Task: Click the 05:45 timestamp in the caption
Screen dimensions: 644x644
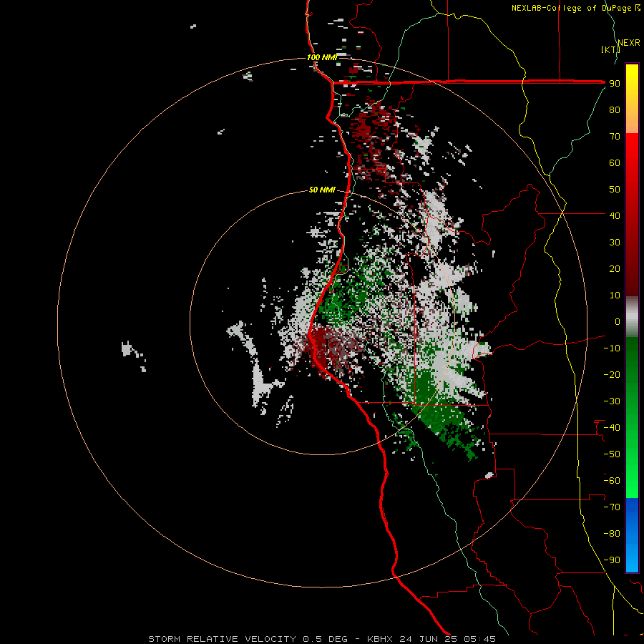Action: (479, 639)
